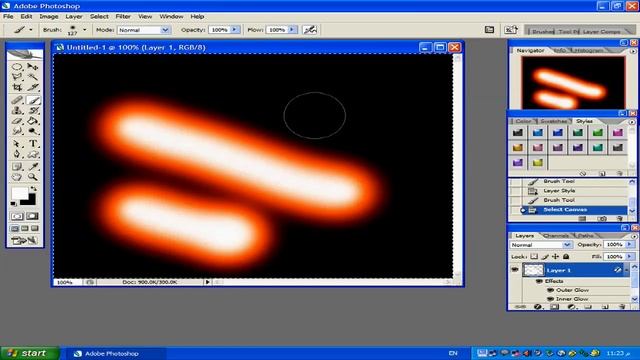Select the Paint Bucket tool
The height and width of the screenshot is (360, 640).
click(33, 121)
